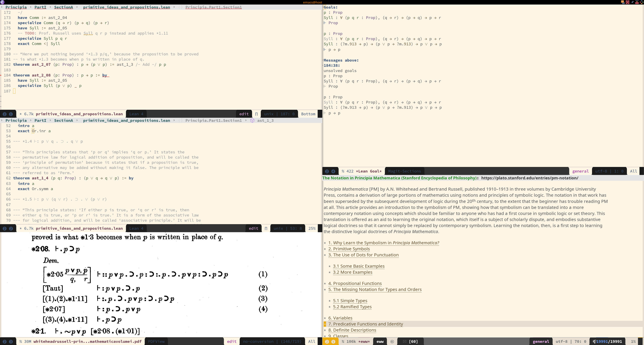Place cursor on empty line 187 in Lean file

point(14,91)
